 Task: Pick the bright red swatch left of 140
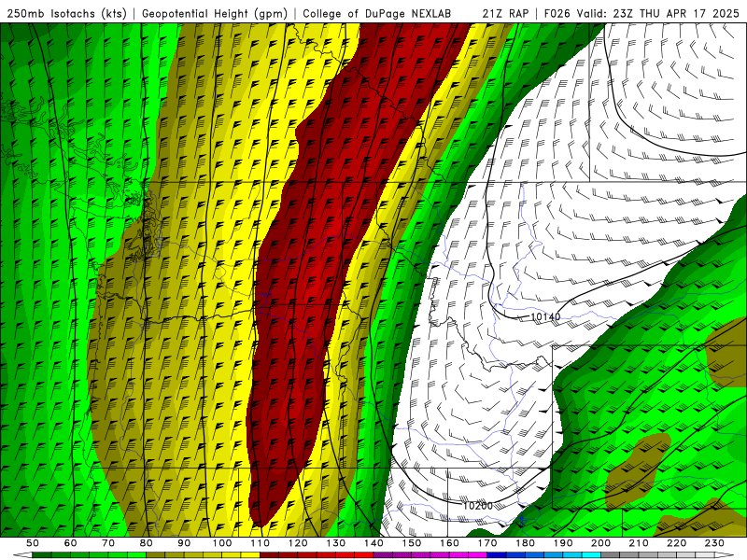click(364, 555)
